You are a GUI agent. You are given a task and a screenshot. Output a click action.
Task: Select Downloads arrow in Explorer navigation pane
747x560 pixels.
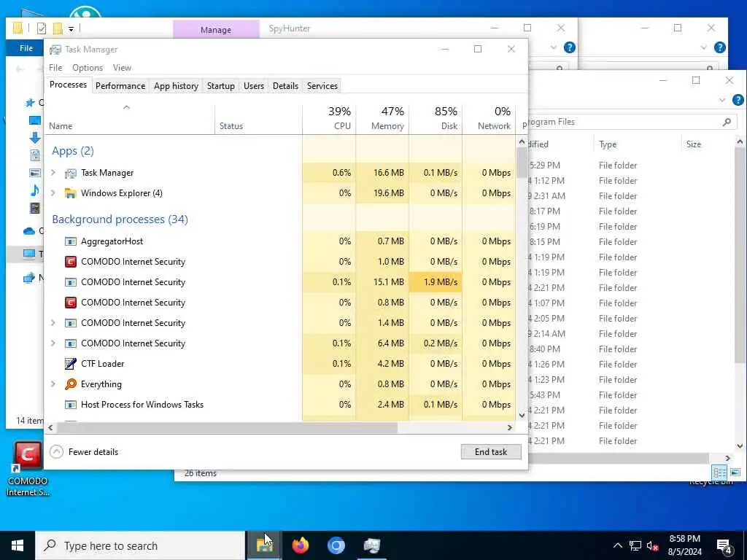pyautogui.click(x=35, y=138)
